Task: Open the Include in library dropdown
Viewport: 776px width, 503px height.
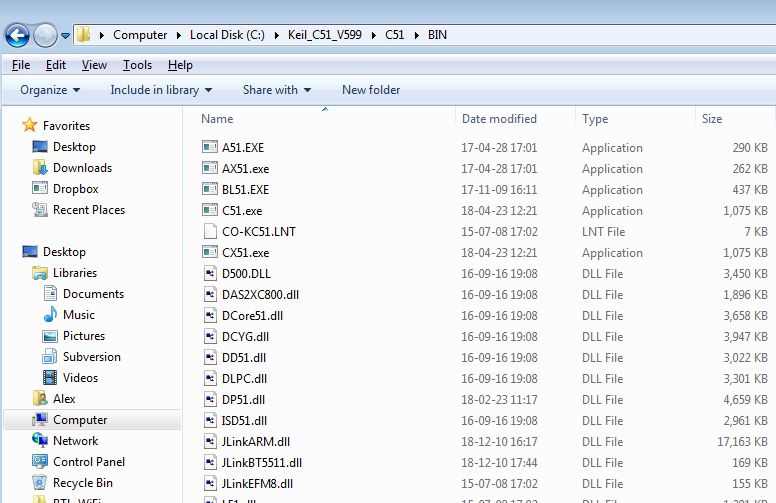Action: pyautogui.click(x=161, y=90)
